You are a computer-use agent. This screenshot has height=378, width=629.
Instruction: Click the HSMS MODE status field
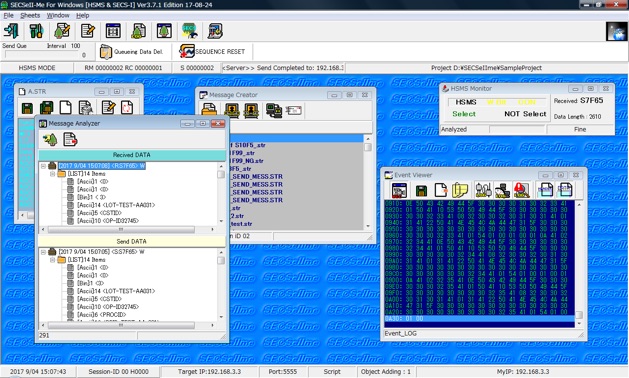(x=37, y=68)
